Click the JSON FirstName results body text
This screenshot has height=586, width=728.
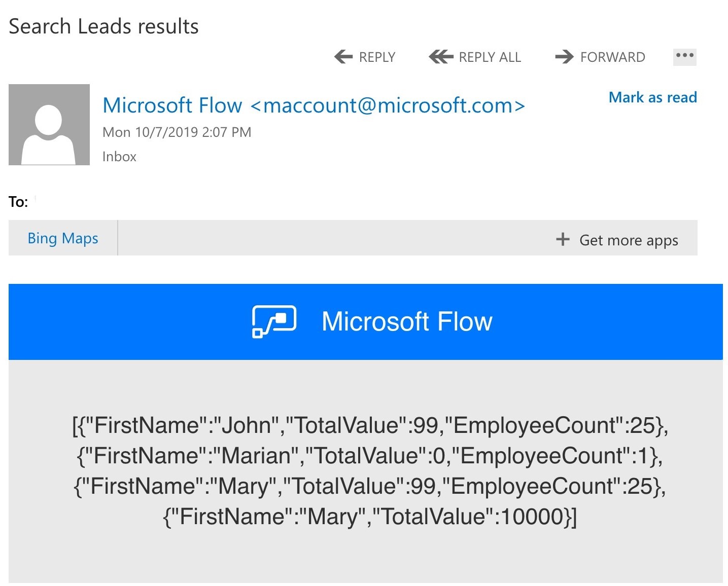pos(370,470)
